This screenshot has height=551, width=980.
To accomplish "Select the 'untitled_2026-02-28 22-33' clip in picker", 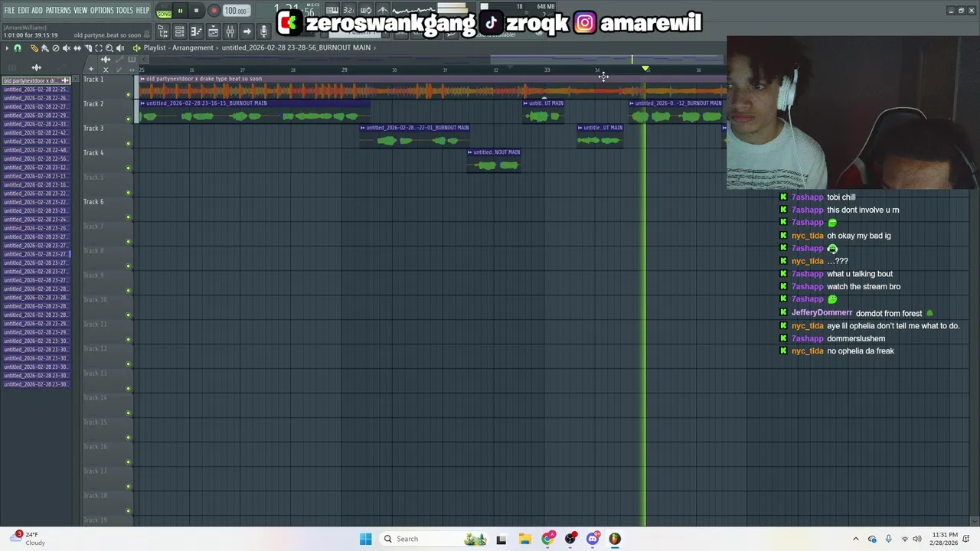I will click(x=35, y=124).
